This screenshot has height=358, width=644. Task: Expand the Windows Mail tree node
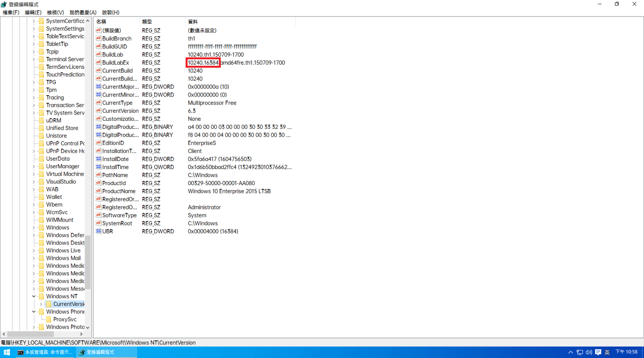point(34,258)
